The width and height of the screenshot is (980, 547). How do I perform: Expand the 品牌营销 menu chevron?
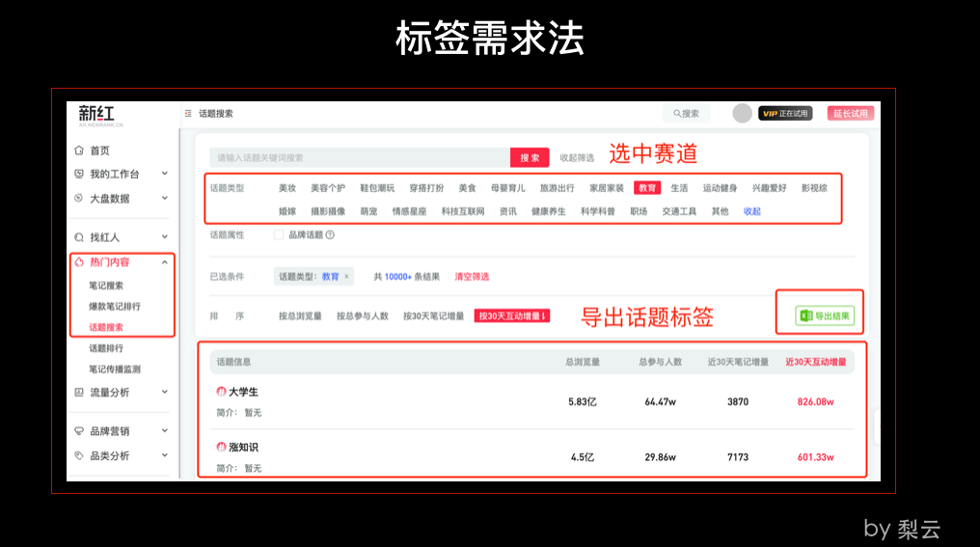click(164, 430)
